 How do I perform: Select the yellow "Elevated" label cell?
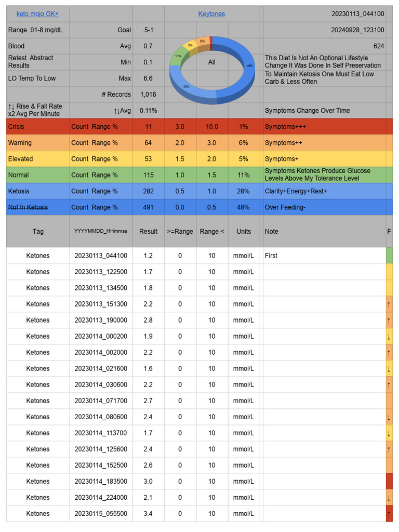38,159
